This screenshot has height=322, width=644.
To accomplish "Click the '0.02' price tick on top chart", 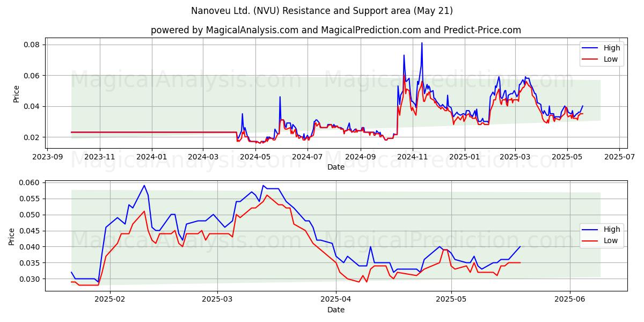I will [33, 137].
